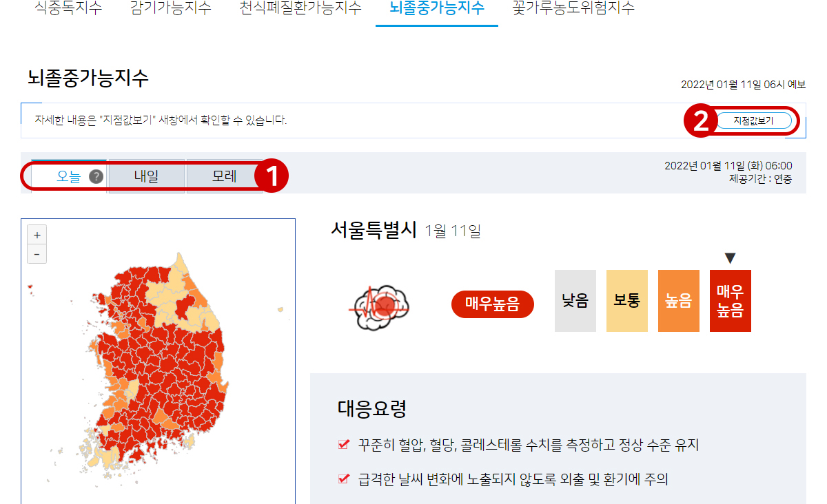Open the question mark help icon beside 오늘
Image resolution: width=827 pixels, height=504 pixels.
pos(96,177)
